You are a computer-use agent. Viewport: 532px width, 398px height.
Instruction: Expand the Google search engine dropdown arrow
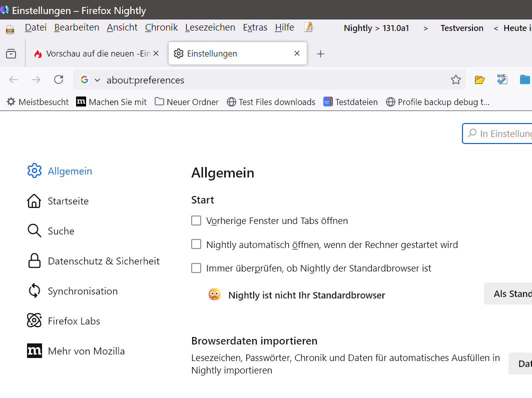97,80
